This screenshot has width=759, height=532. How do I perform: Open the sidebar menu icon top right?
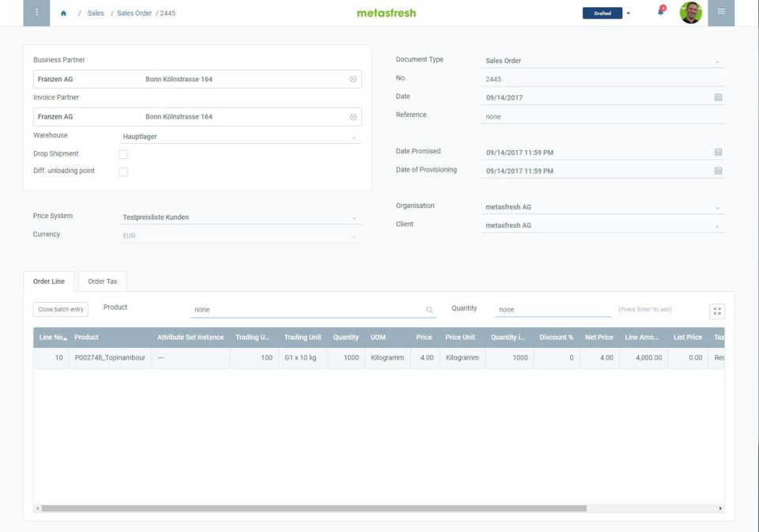719,13
